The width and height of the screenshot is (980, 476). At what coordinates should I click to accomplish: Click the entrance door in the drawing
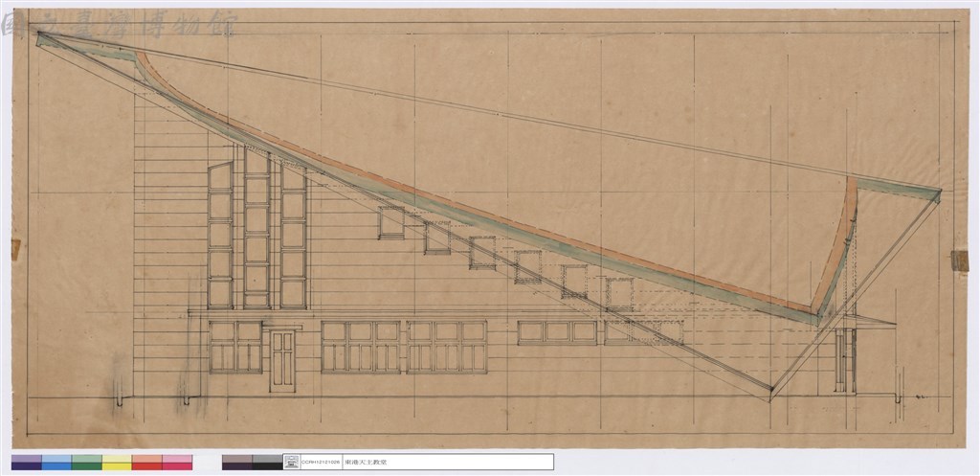pyautogui.click(x=282, y=360)
